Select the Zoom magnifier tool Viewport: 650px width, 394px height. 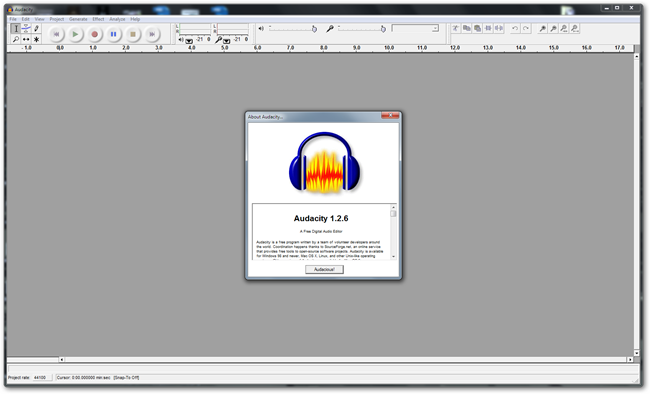[16, 39]
